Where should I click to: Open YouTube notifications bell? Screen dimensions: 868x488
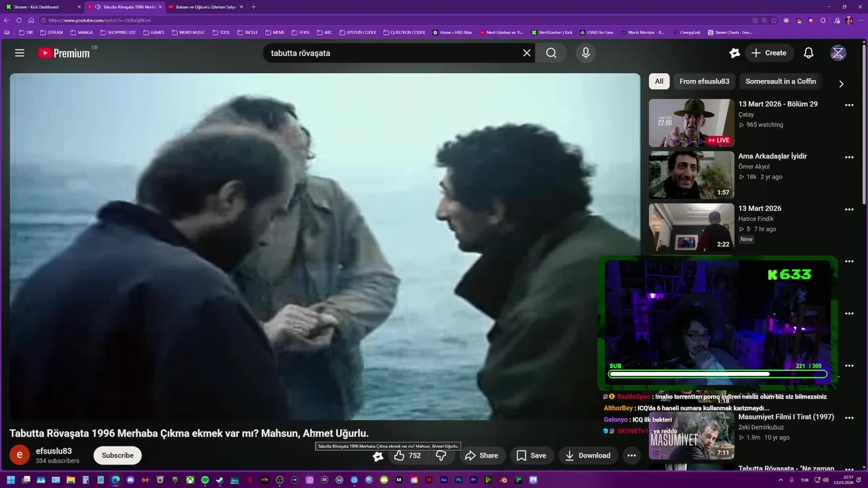click(808, 53)
